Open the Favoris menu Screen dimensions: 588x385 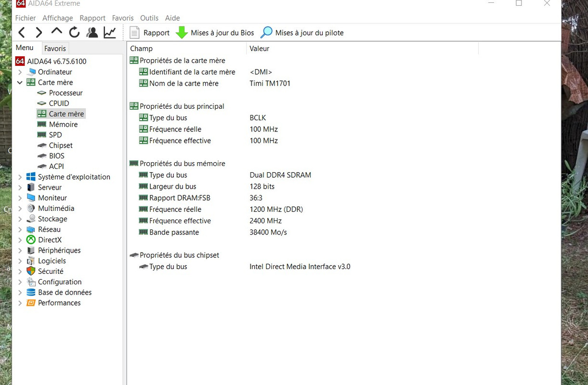123,18
